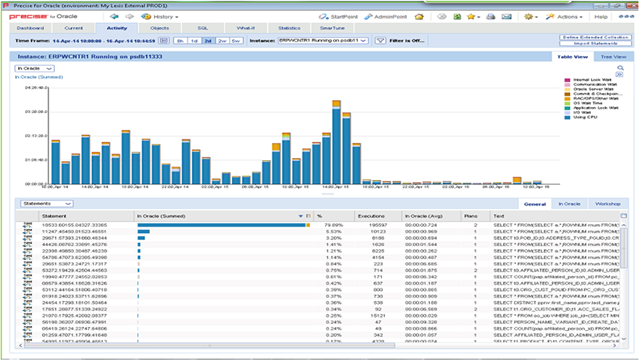The width and height of the screenshot is (639, 360).
Task: Click Define Extended Collection button
Action: point(595,37)
